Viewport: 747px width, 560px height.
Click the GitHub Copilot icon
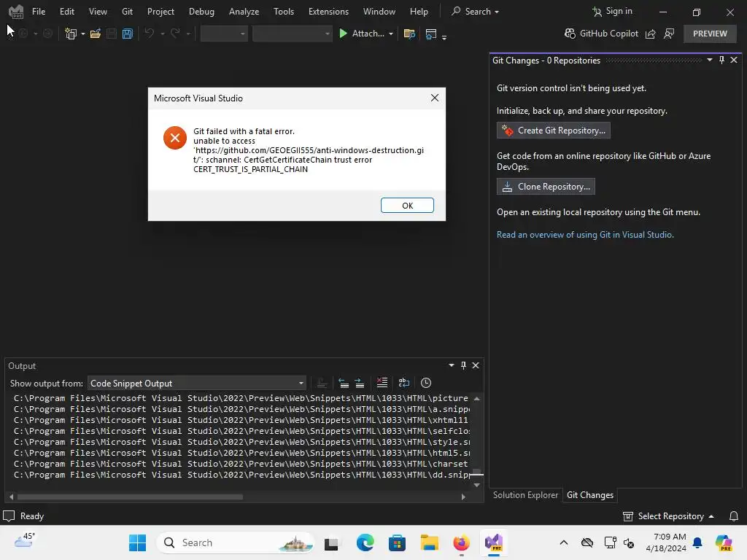[x=570, y=34]
